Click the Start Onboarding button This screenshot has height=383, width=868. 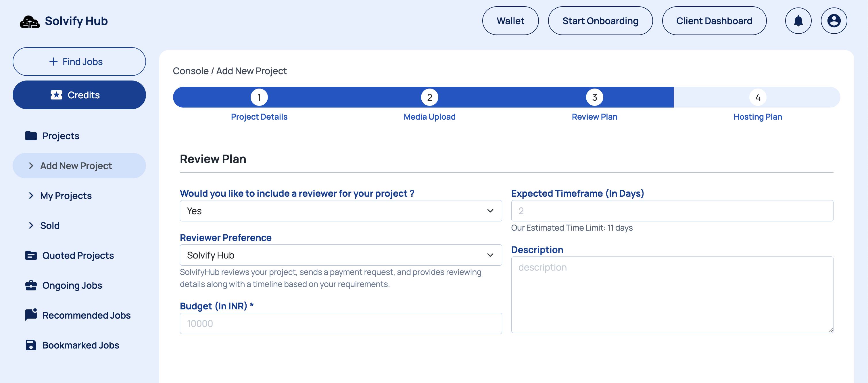coord(600,21)
